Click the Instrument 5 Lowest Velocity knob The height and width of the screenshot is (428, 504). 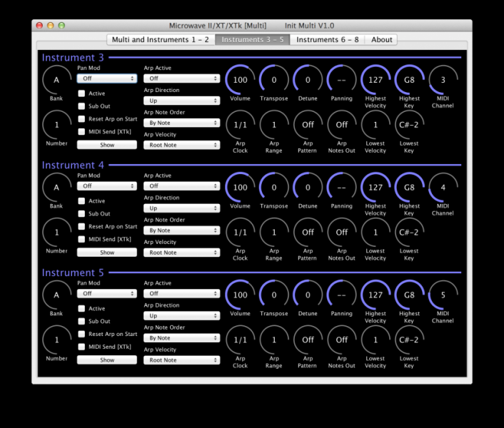pyautogui.click(x=376, y=340)
